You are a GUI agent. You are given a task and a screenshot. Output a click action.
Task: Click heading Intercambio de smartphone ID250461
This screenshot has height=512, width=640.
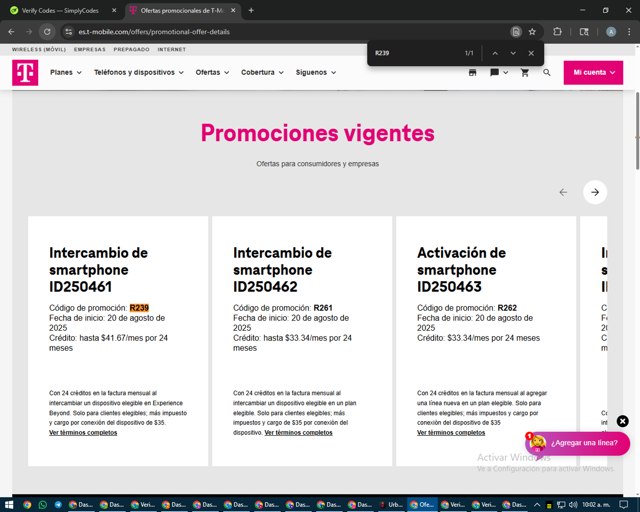pos(98,270)
